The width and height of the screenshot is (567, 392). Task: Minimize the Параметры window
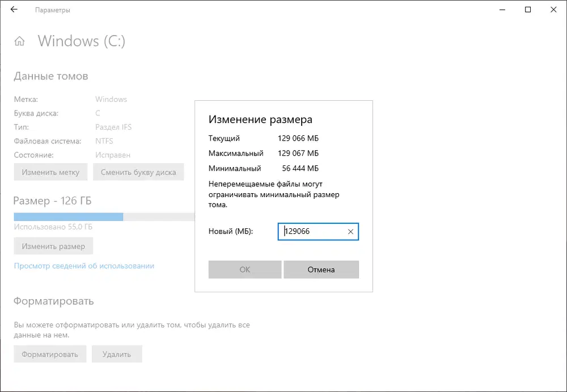[502, 10]
